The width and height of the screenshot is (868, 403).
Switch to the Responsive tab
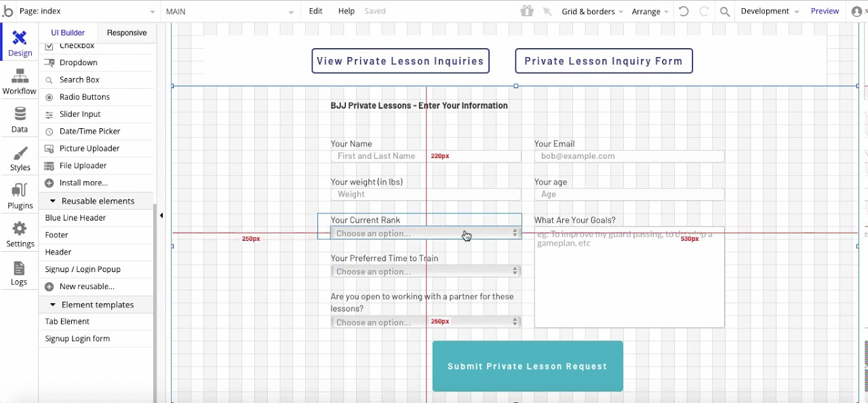point(127,33)
